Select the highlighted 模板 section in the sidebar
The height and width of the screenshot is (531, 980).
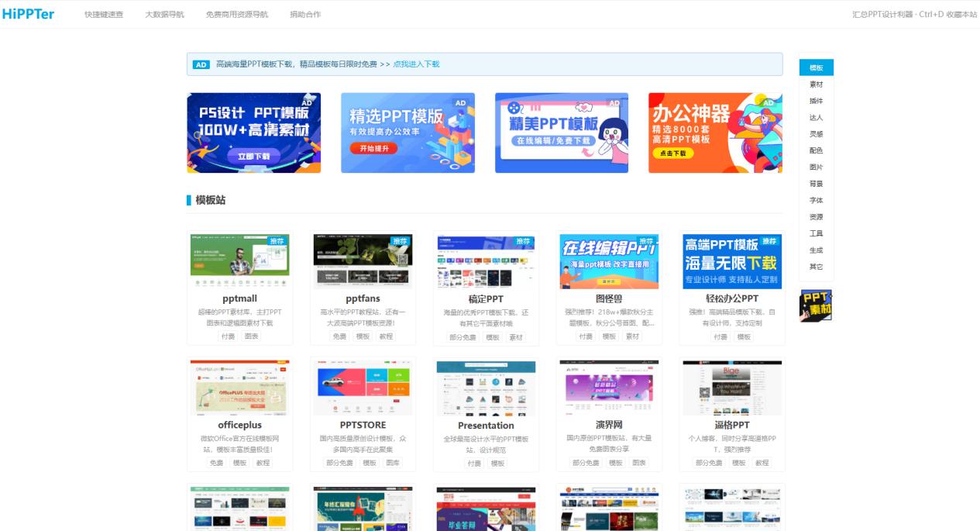(x=814, y=67)
